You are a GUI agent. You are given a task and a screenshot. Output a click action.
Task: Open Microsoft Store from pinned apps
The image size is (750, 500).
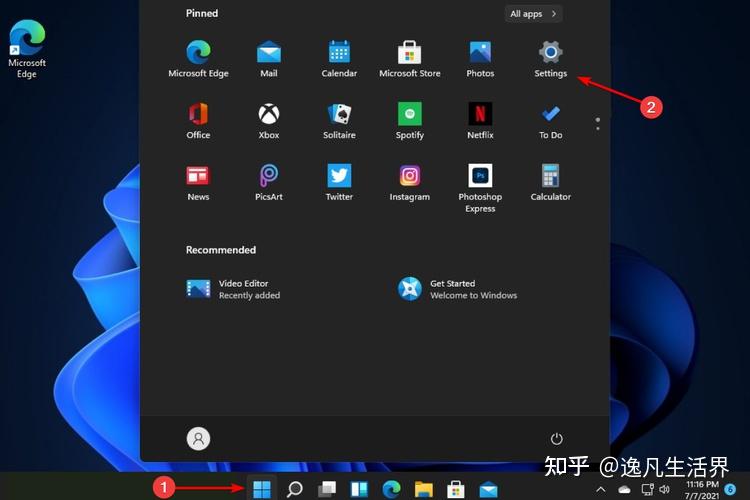click(409, 59)
